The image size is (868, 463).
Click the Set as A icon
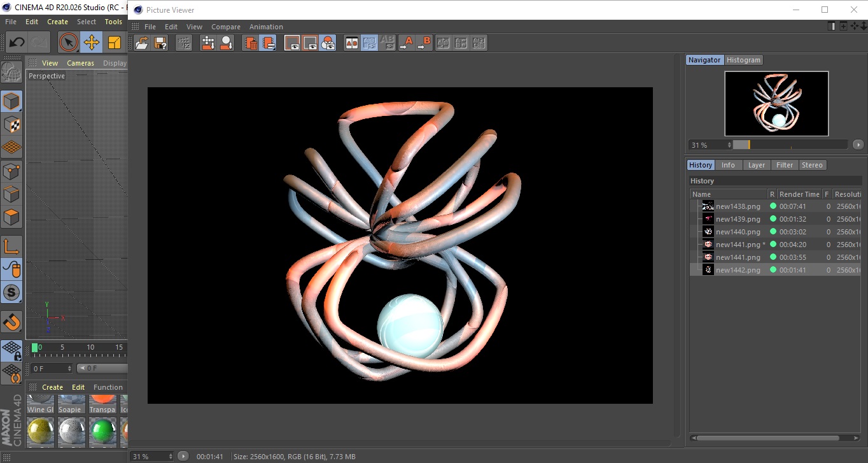point(406,43)
